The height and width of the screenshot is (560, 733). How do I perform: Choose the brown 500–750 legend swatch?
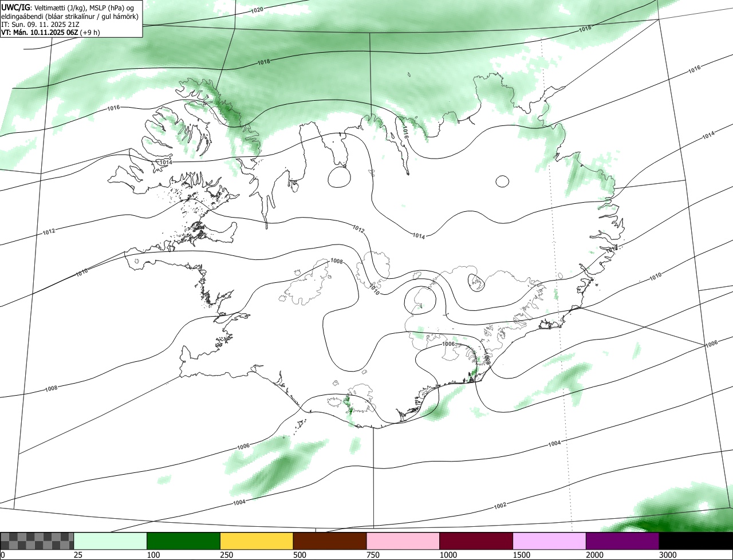coord(330,541)
